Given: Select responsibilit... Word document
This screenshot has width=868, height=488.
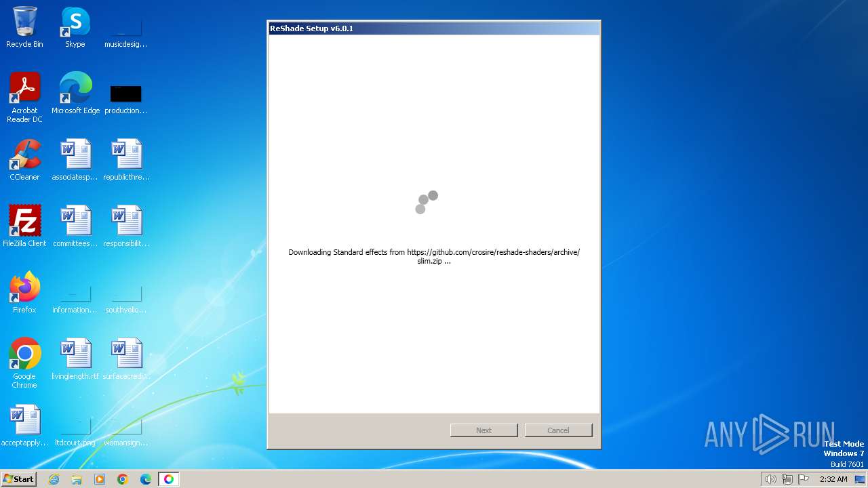Looking at the screenshot, I should tap(126, 226).
